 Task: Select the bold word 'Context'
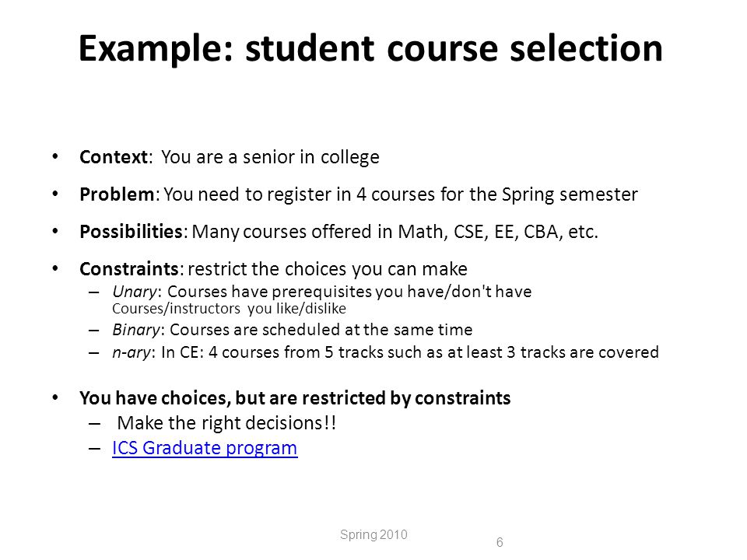pos(114,157)
